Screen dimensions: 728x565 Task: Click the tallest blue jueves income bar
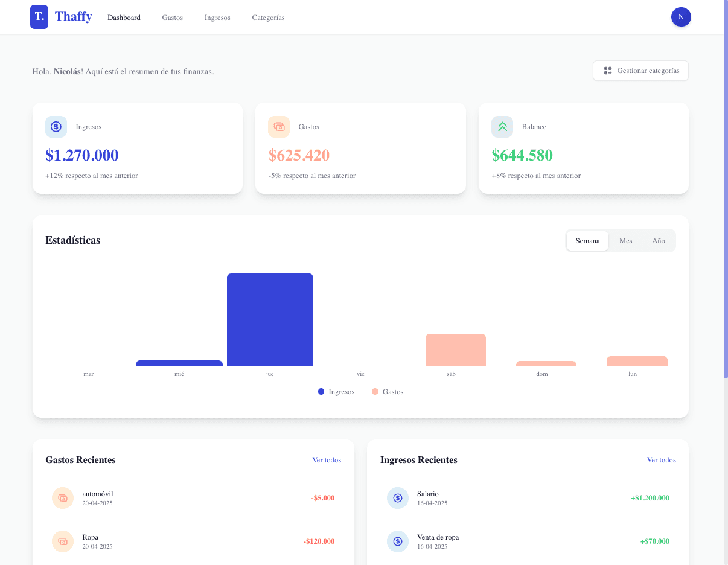click(270, 319)
